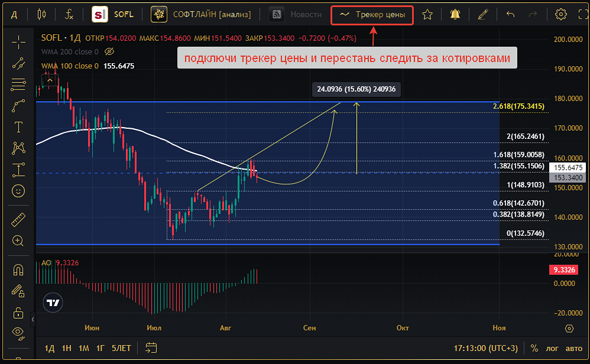Click the WMA 200 close 0 indicator label
Screen dimensions: 590x364
pyautogui.click(x=70, y=51)
